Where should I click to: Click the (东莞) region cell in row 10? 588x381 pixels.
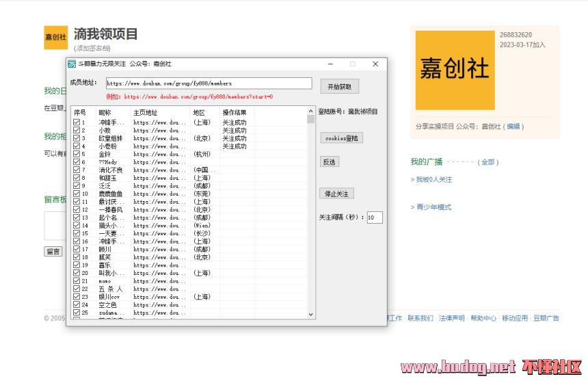[x=202, y=194]
